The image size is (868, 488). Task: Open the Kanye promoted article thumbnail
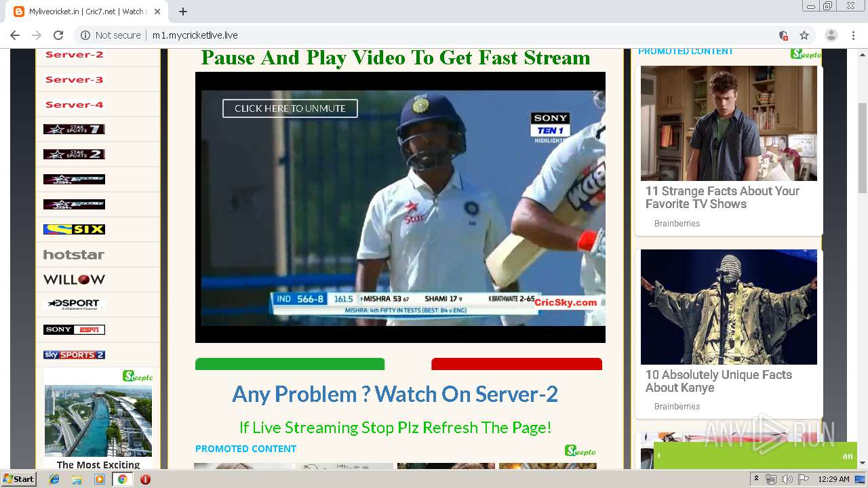729,307
